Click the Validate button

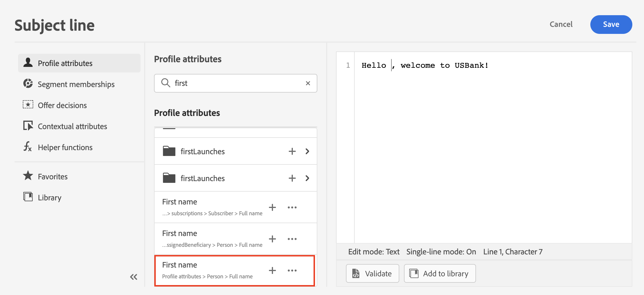(x=372, y=273)
